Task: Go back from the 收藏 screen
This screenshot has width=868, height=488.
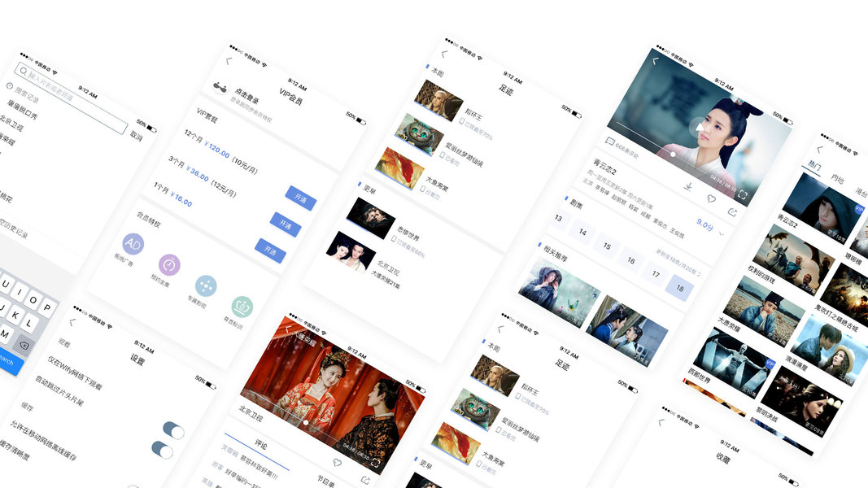Action: [661, 422]
